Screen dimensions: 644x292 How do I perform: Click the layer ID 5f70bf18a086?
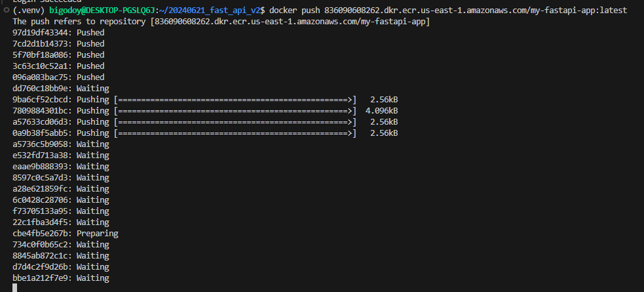[x=42, y=54]
